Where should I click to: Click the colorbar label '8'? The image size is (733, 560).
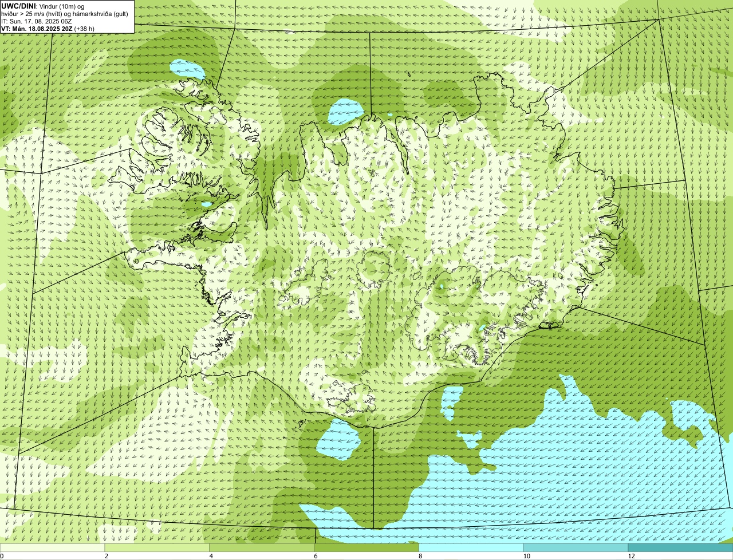pos(420,556)
